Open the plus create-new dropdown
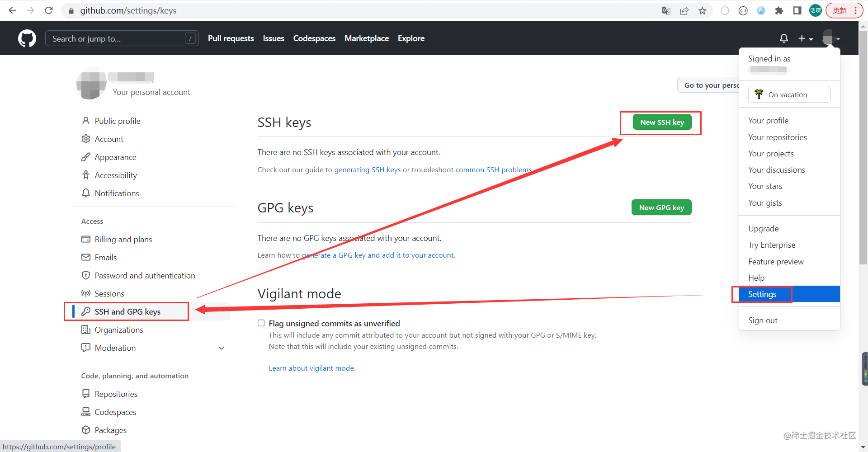868x452 pixels. pyautogui.click(x=805, y=39)
